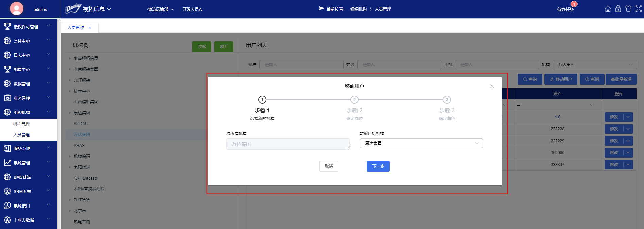Screen dimensions: 644x229
Task: Click the 账户 search input field
Action: [301, 65]
